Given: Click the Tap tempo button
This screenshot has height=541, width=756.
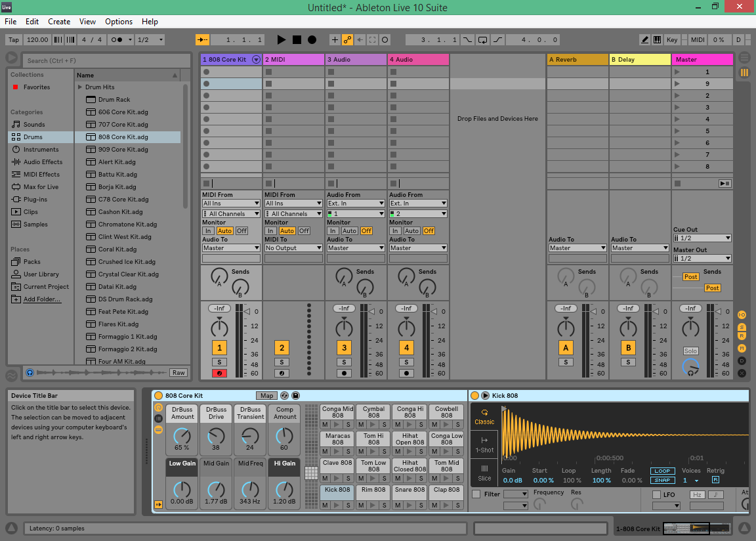Looking at the screenshot, I should (x=13, y=39).
